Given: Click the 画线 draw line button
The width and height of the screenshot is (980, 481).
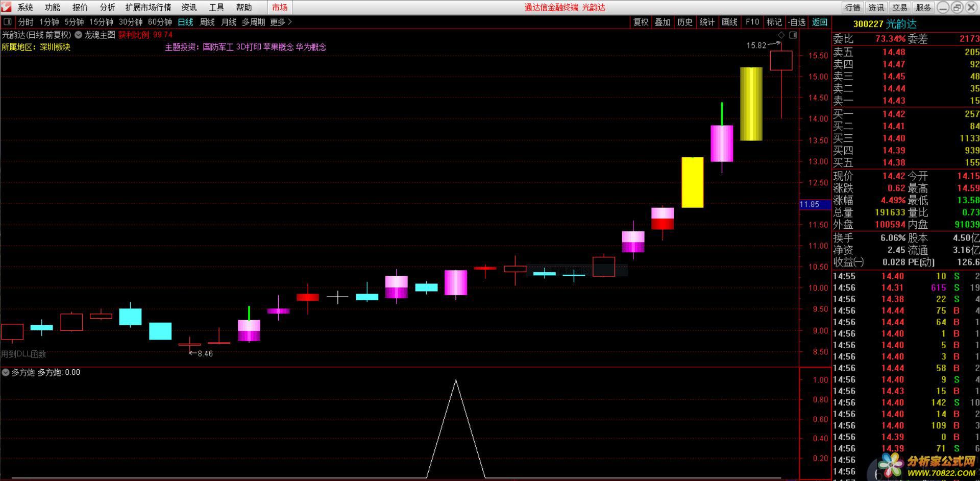Looking at the screenshot, I should pyautogui.click(x=729, y=22).
